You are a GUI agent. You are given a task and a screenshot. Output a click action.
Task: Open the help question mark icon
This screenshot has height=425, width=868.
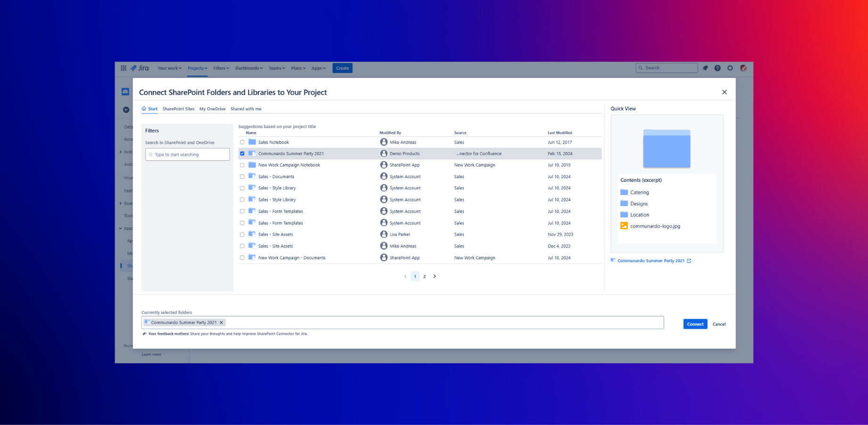click(718, 68)
